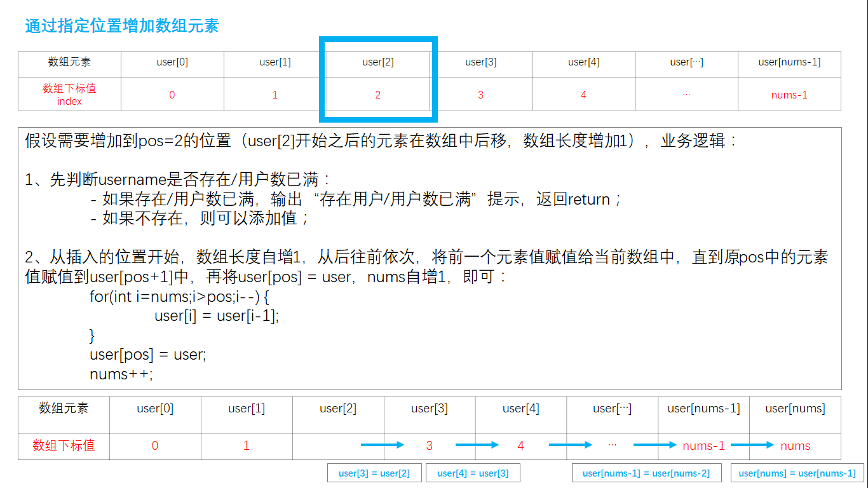Select user[nums-1] in the lower table
Screen dimensions: 868x488
[x=704, y=409]
